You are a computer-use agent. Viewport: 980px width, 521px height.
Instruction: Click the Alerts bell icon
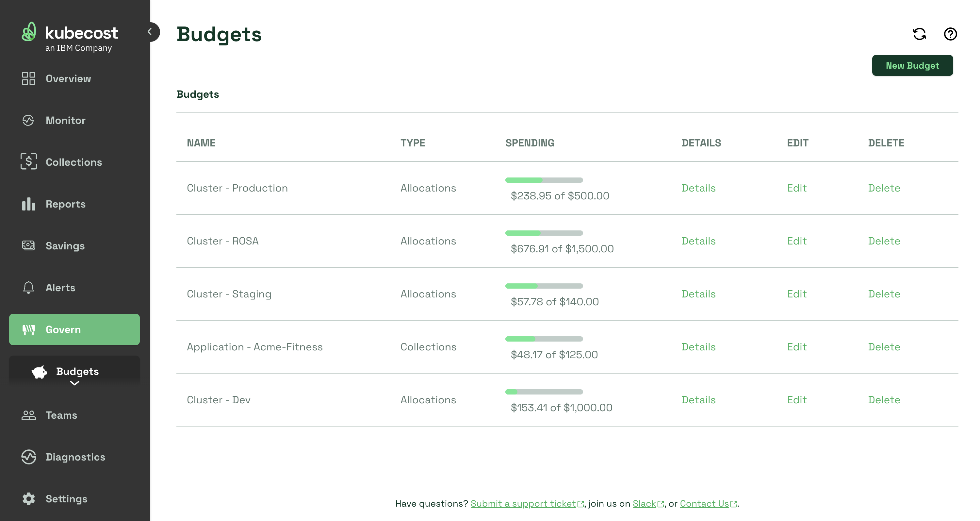28,287
